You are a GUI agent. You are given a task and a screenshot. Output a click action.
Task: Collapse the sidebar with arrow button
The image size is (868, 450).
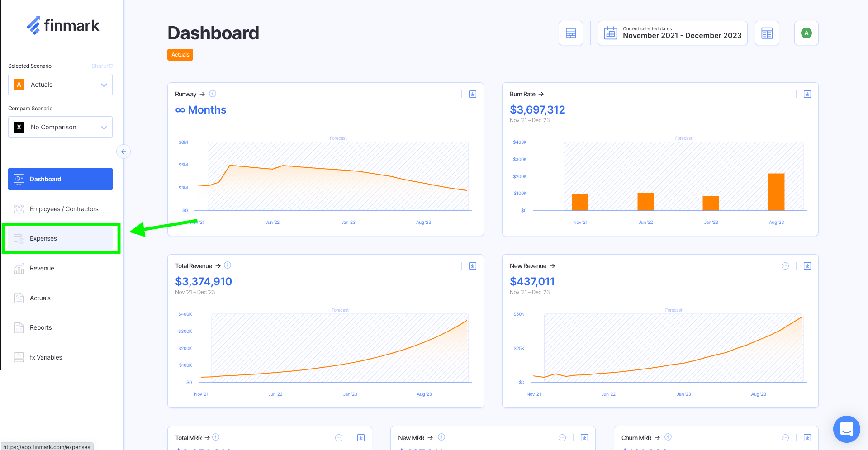[123, 152]
